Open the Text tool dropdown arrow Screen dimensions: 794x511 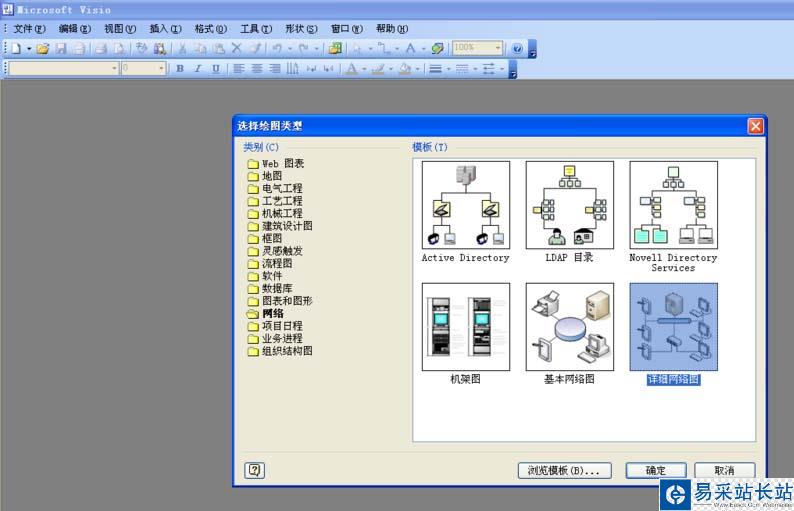(423, 49)
